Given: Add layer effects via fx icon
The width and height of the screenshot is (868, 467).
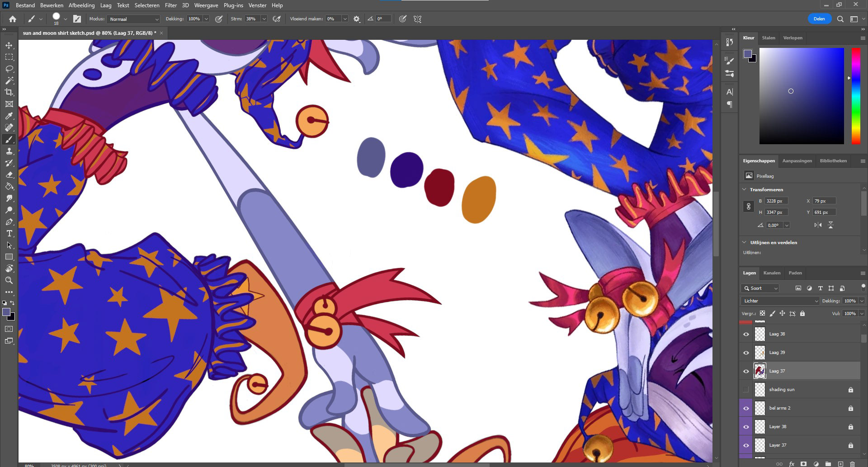Looking at the screenshot, I should (x=792, y=464).
